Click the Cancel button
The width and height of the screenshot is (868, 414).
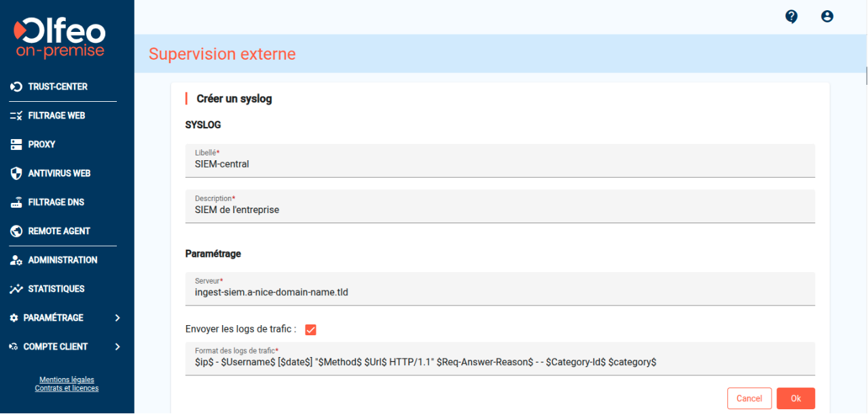click(749, 398)
